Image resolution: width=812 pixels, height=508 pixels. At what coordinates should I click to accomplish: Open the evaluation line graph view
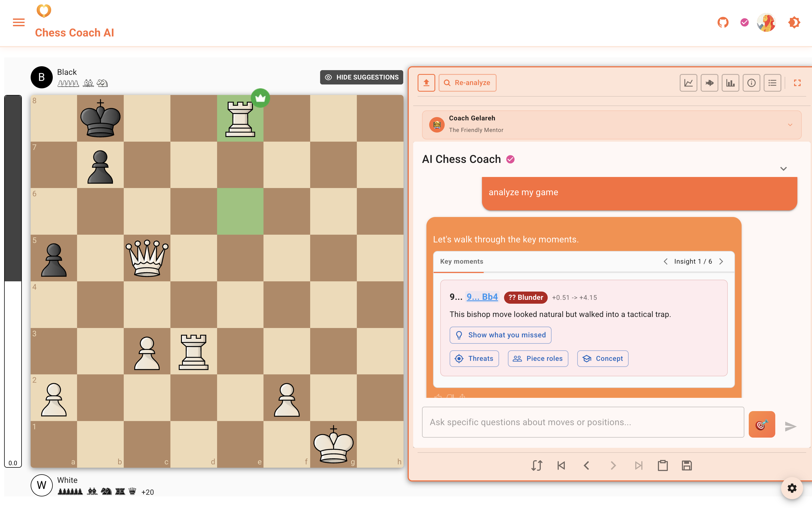[x=688, y=83]
